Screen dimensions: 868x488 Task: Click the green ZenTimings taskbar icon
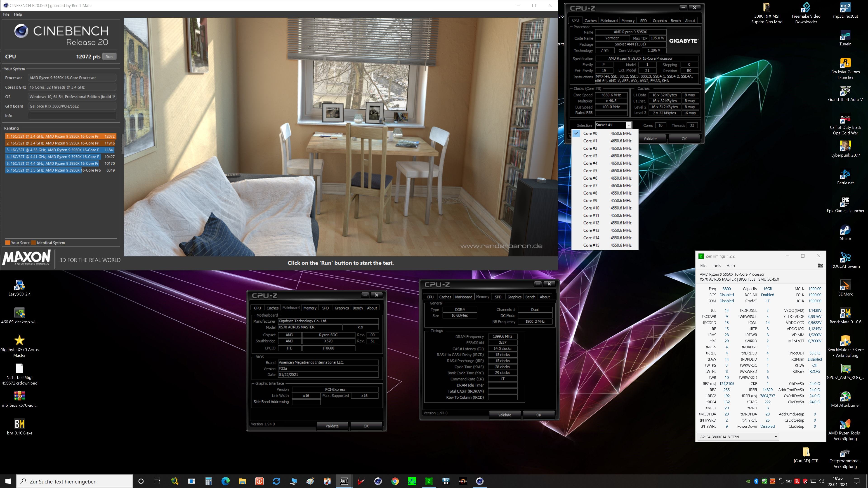(x=429, y=481)
